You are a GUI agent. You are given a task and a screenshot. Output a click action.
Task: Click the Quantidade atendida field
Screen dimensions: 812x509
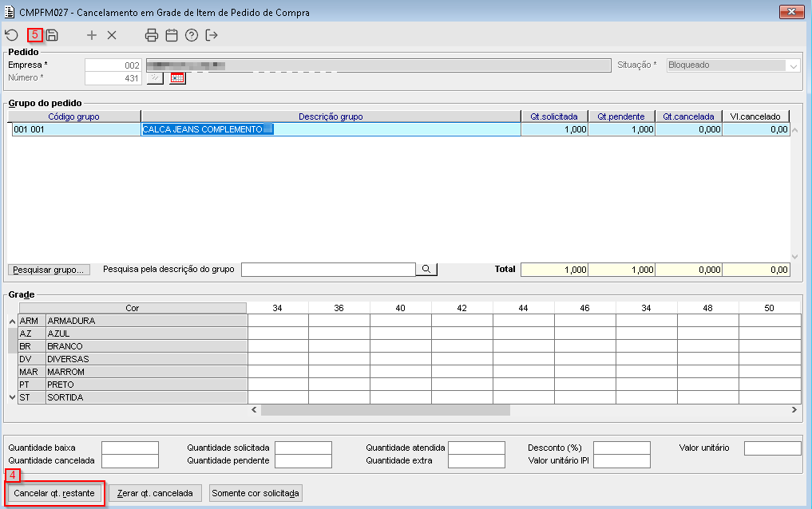pos(477,448)
